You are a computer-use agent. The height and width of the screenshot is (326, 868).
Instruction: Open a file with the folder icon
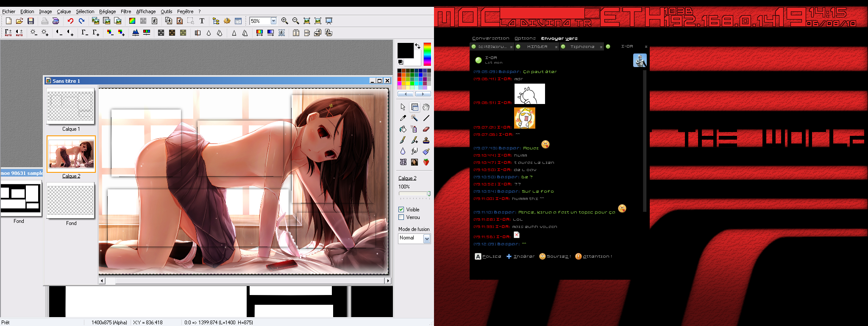tap(19, 21)
